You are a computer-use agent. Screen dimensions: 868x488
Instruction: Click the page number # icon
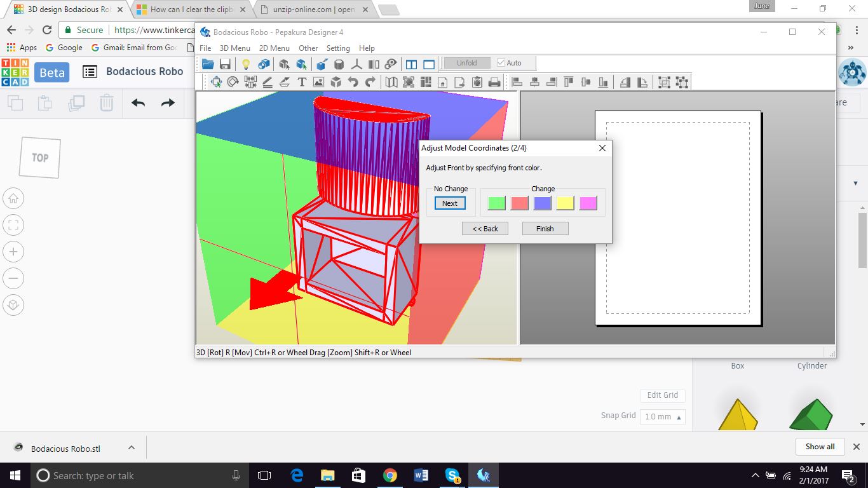pos(443,82)
